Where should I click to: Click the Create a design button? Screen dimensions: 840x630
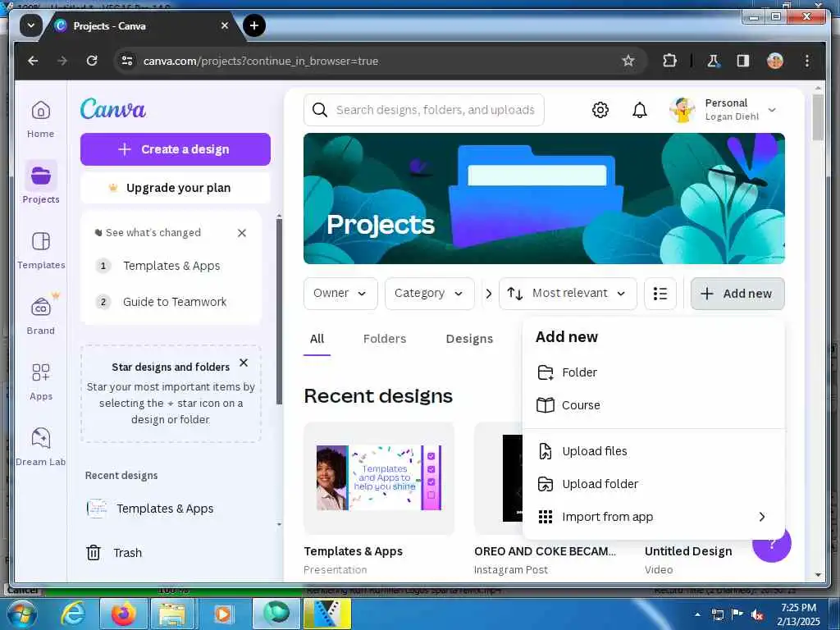point(176,149)
